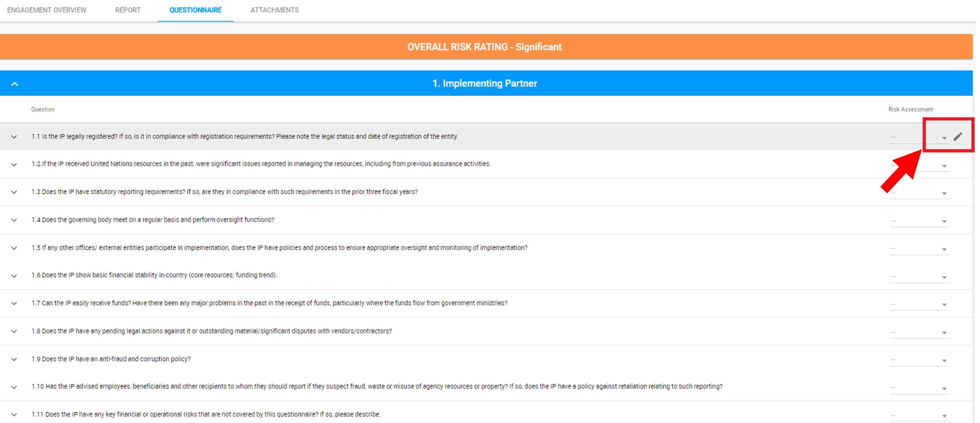Open risk assessment dropdown for question 1.7
980x423 pixels.
coord(919,304)
